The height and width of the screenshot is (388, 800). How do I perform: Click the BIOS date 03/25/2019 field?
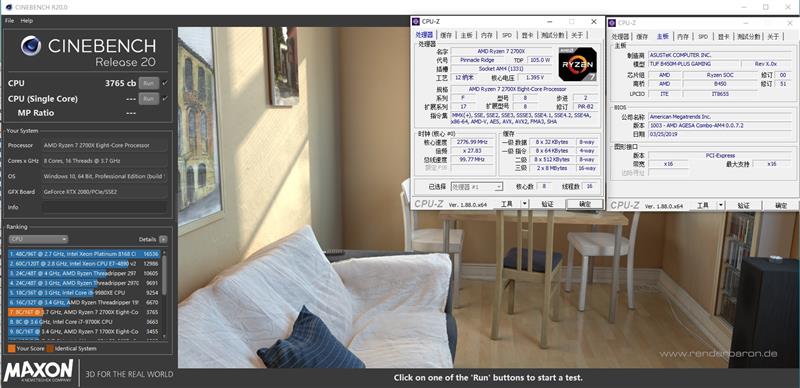point(719,134)
